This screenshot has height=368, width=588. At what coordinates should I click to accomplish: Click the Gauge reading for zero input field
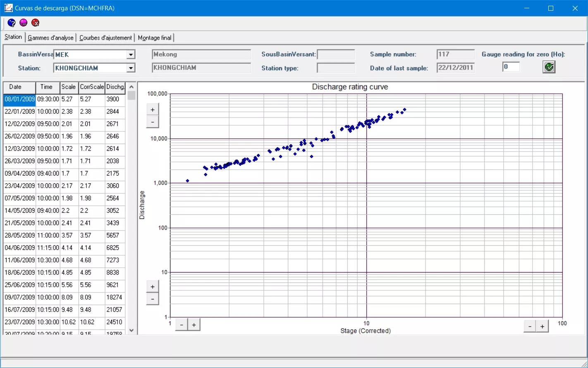tap(511, 67)
